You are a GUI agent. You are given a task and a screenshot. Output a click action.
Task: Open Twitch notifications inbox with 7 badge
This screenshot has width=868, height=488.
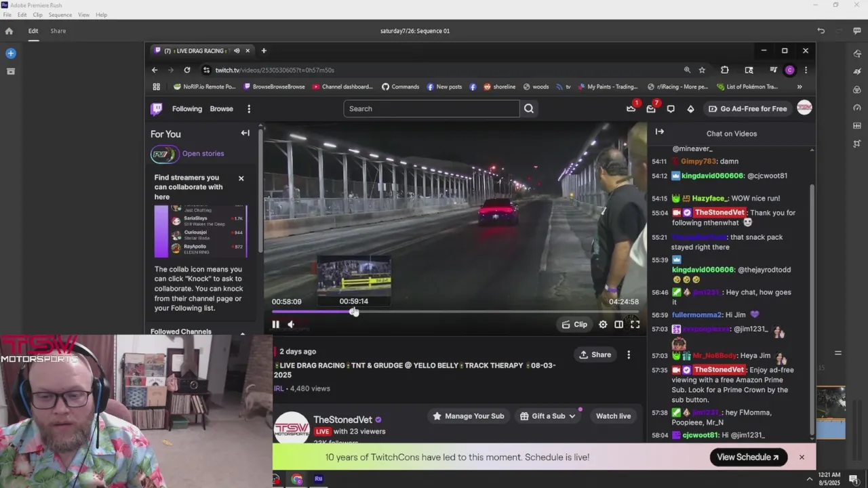click(x=651, y=108)
